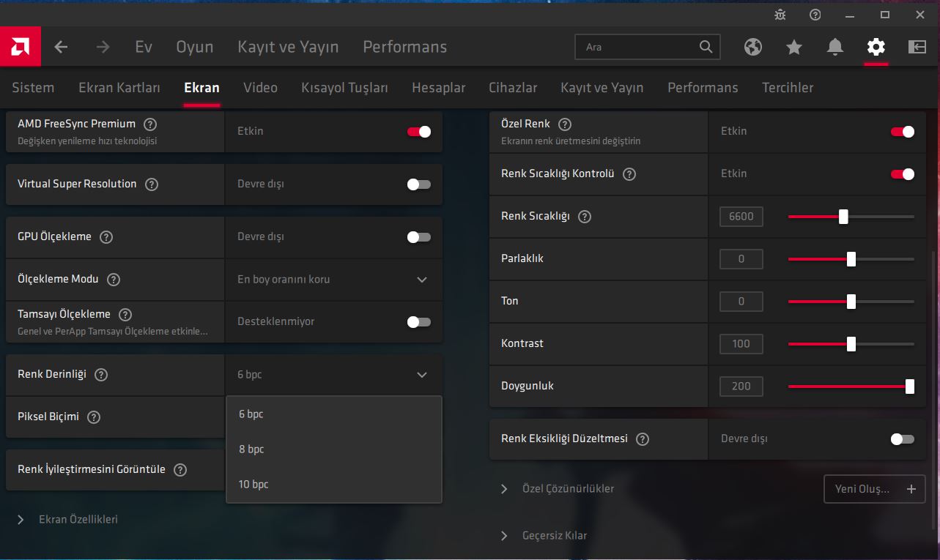
Task: Click the Ara search field
Action: point(648,47)
